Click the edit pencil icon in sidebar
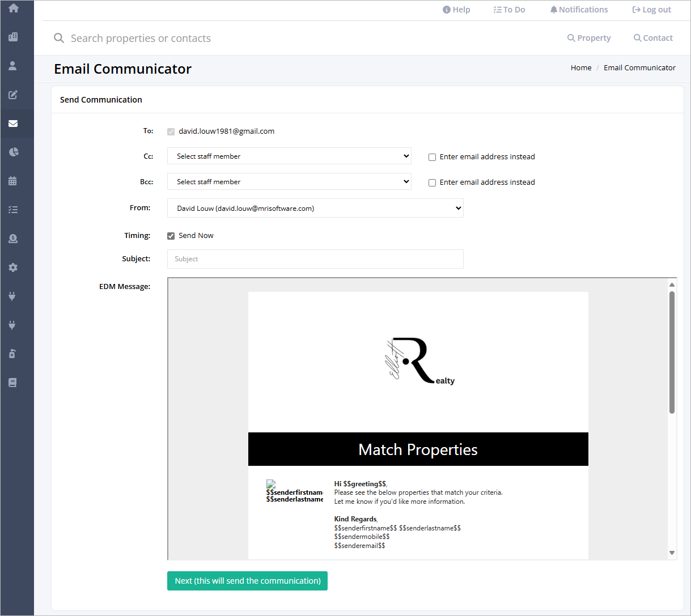Image resolution: width=691 pixels, height=616 pixels. click(13, 95)
